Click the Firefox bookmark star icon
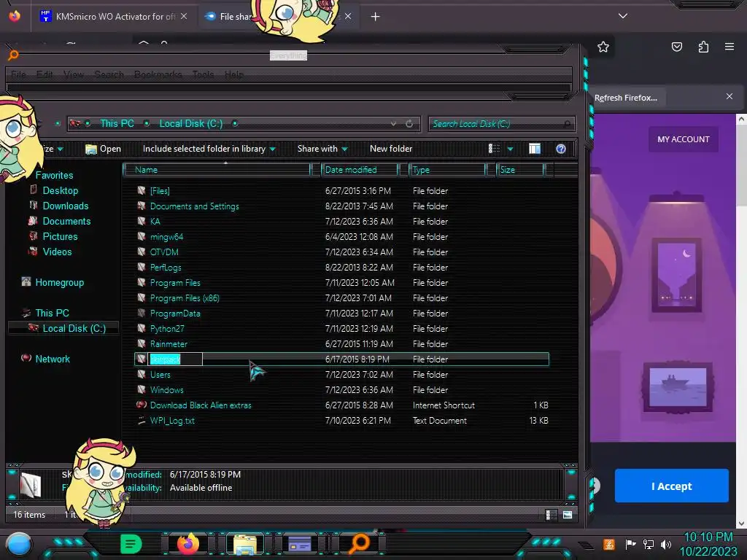 [603, 47]
